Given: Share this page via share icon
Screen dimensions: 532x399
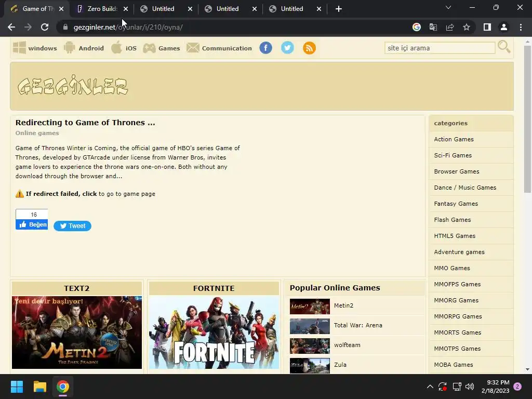Looking at the screenshot, I should tap(450, 27).
